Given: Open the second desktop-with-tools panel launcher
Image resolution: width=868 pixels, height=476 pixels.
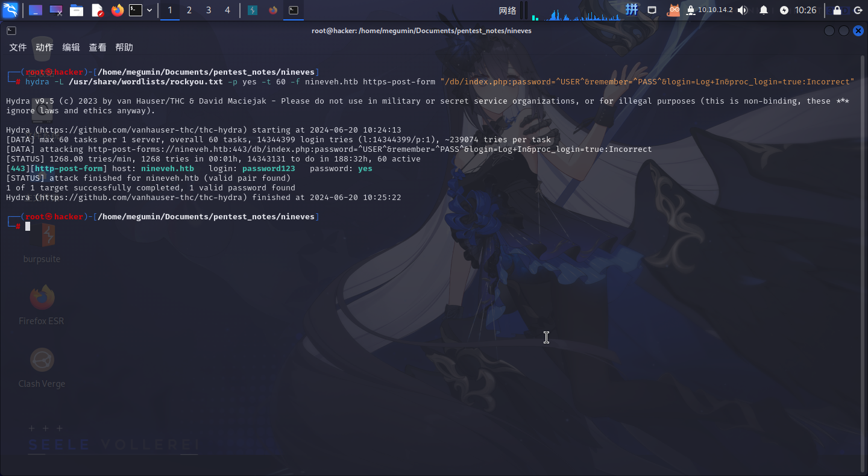Looking at the screenshot, I should pyautogui.click(x=56, y=10).
